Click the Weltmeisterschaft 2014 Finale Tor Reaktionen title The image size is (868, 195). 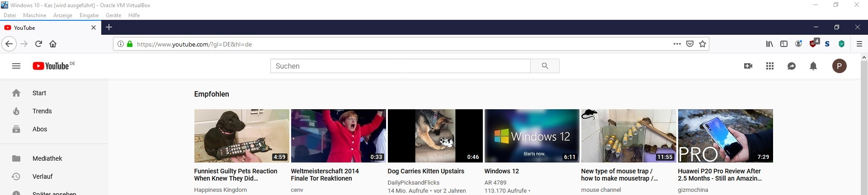325,175
